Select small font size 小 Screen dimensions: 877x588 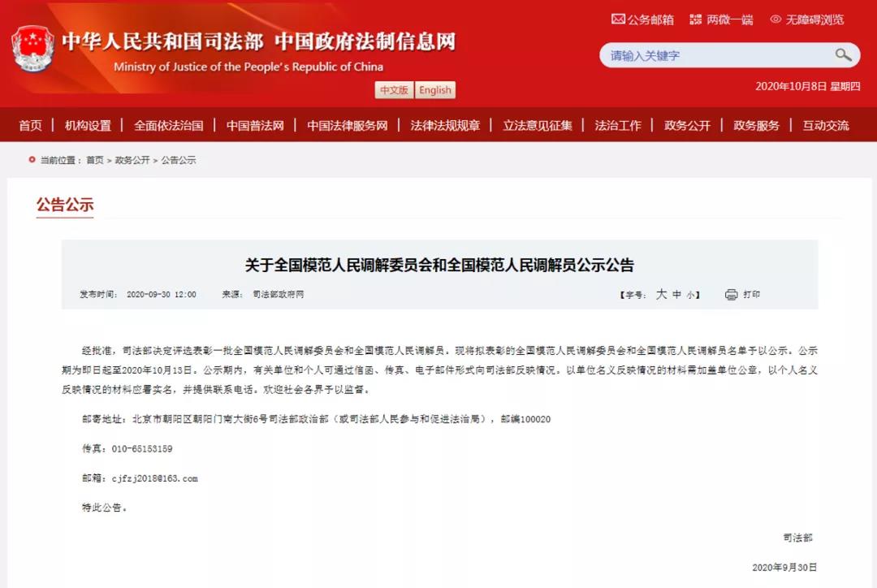pyautogui.click(x=691, y=295)
